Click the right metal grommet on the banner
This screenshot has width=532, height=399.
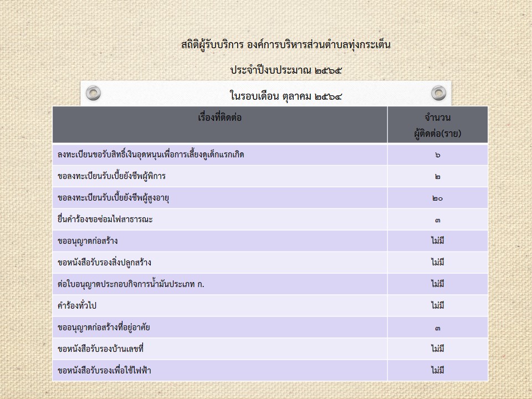tap(438, 93)
